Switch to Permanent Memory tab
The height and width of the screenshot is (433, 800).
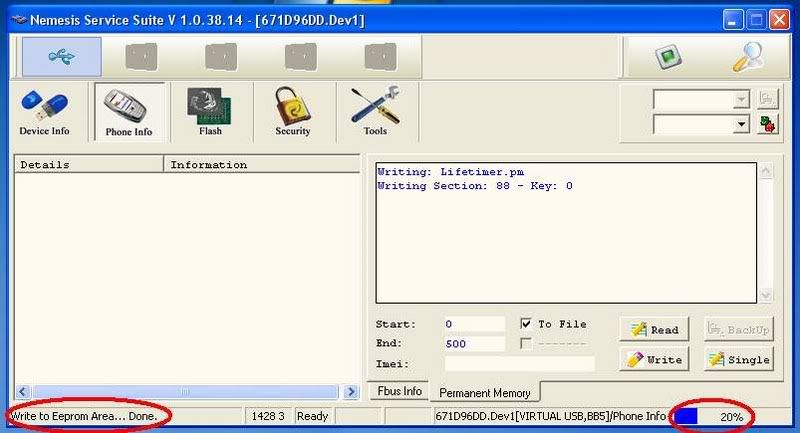click(x=485, y=393)
